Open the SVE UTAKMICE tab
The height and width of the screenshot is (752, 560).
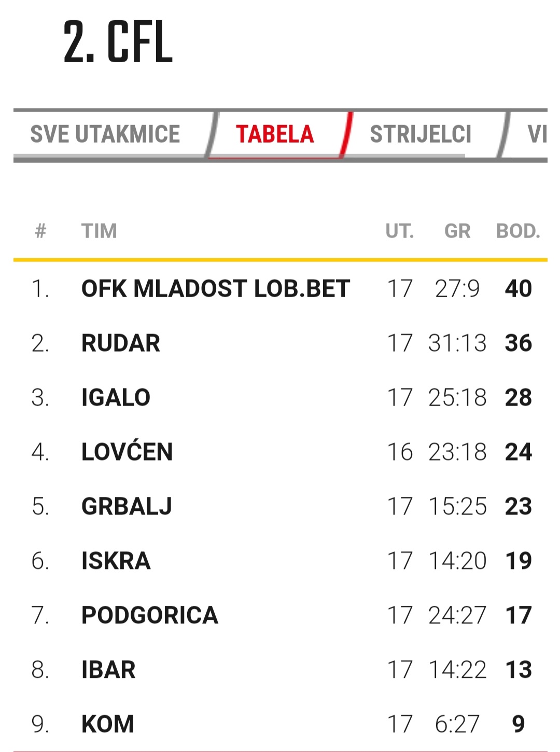pyautogui.click(x=105, y=134)
